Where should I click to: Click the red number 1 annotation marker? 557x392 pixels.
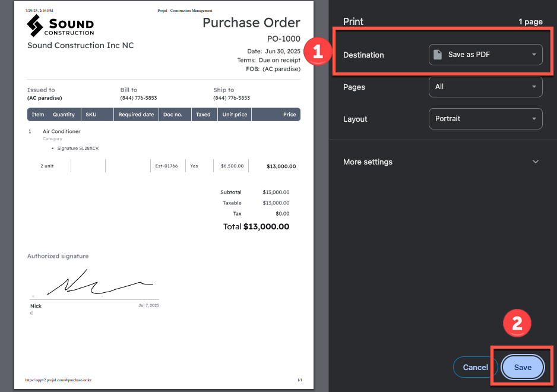317,52
